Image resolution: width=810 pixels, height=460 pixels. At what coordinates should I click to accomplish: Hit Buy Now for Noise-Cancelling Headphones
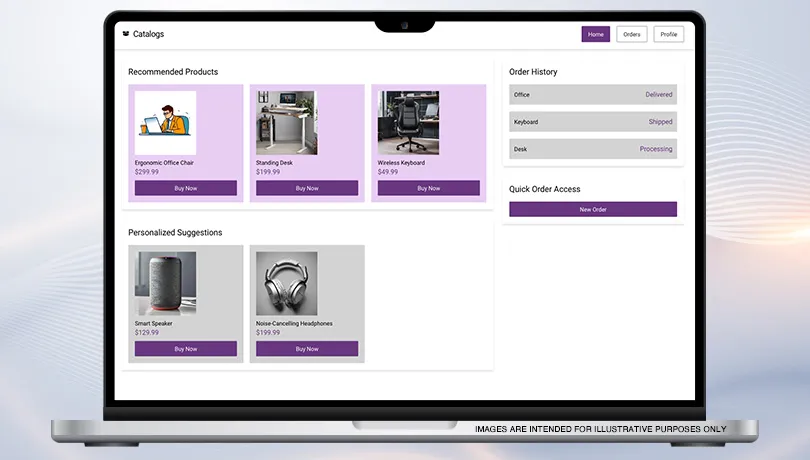[307, 349]
